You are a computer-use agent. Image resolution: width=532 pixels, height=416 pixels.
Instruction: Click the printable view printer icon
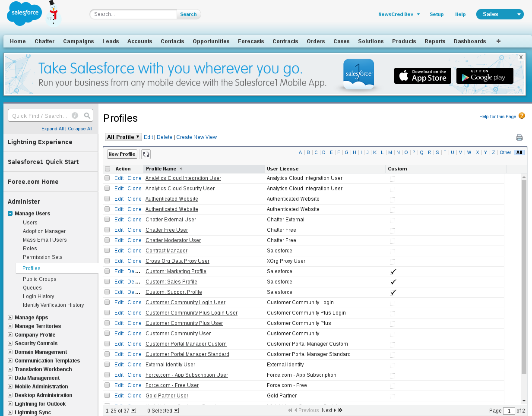coord(519,138)
